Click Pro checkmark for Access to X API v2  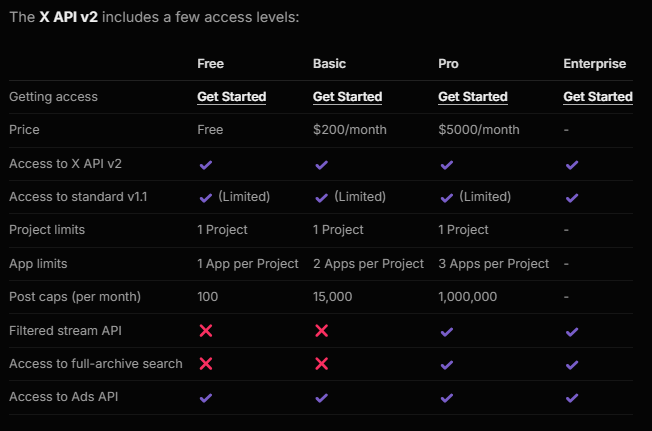[x=447, y=165]
